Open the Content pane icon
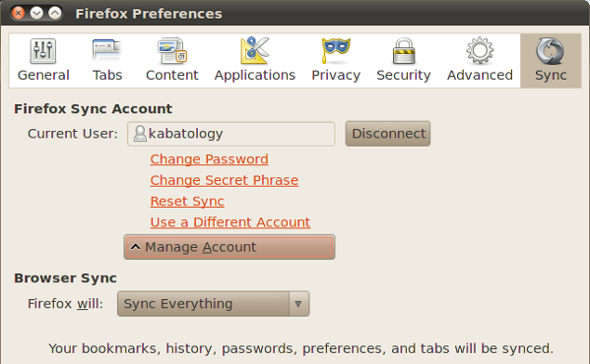This screenshot has width=590, height=364. coord(172,51)
